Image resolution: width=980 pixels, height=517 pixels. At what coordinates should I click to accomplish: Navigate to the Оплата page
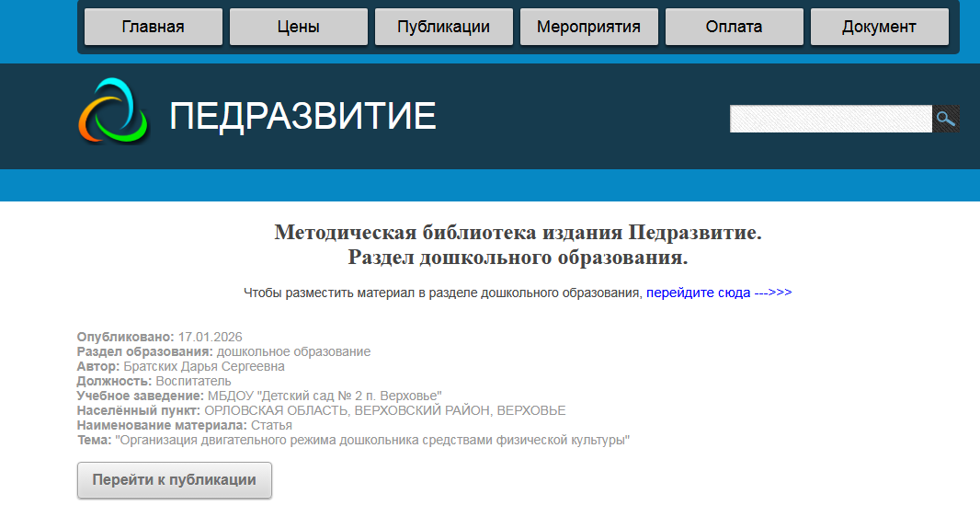(735, 27)
